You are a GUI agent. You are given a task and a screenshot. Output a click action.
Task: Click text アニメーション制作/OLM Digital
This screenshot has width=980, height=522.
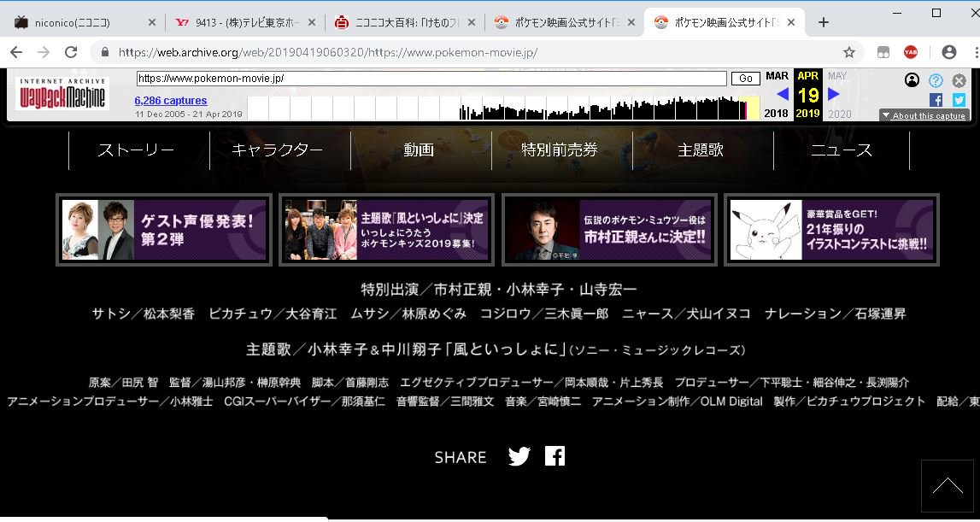point(678,402)
